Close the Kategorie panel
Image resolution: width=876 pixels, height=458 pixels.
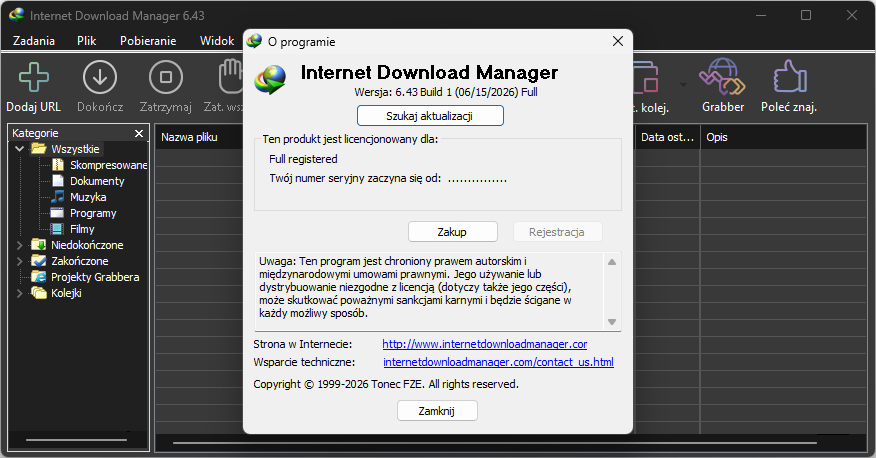pyautogui.click(x=139, y=133)
